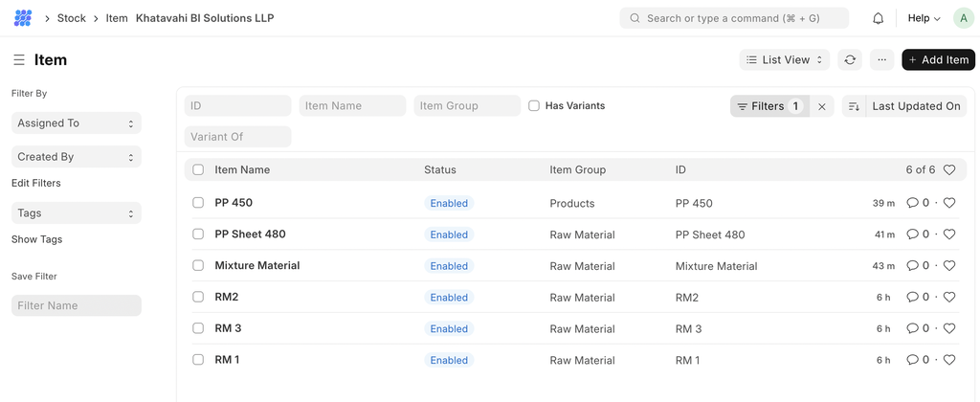Open the three-dot more options menu

coord(881,60)
